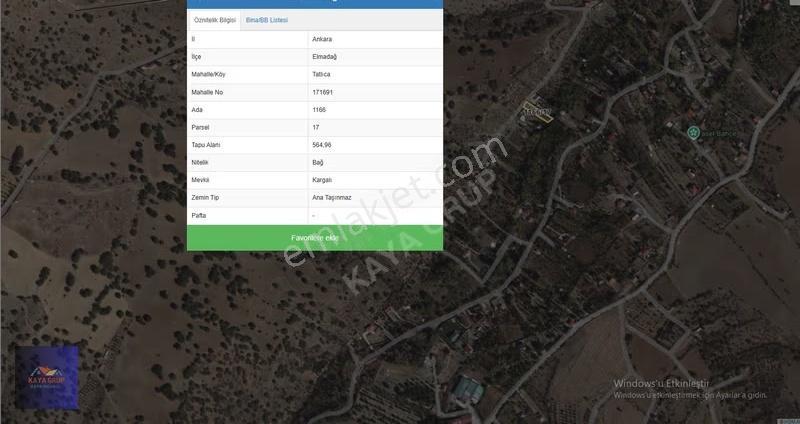Click the Parsel row value 17

click(316, 128)
